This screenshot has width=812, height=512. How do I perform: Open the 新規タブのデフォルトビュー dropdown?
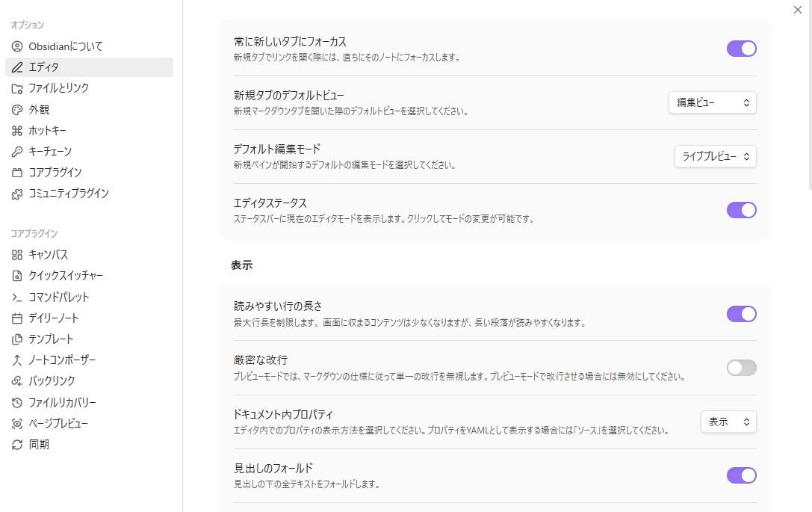point(712,102)
